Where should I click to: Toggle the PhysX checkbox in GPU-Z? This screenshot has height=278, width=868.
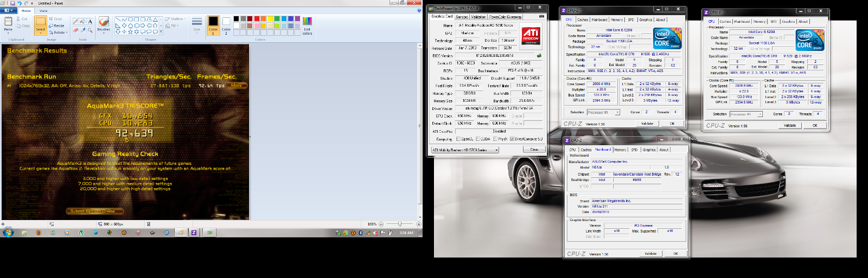point(495,139)
